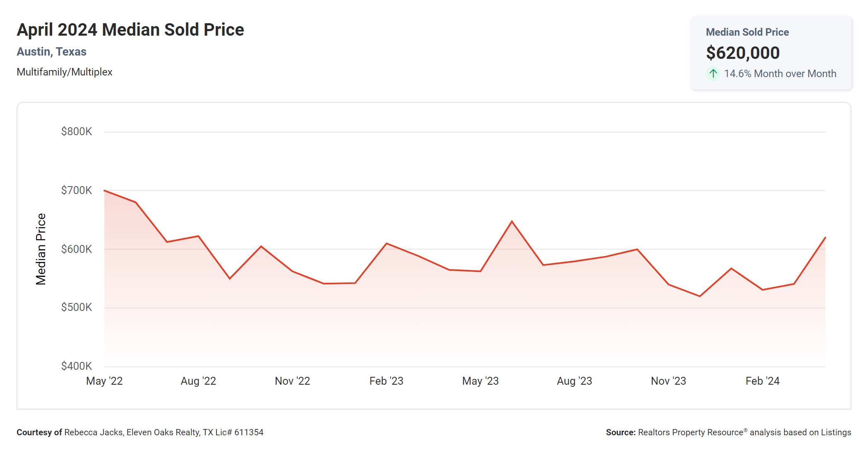The image size is (868, 456).
Task: Click the Feb '24 x-axis label
Action: tap(762, 381)
